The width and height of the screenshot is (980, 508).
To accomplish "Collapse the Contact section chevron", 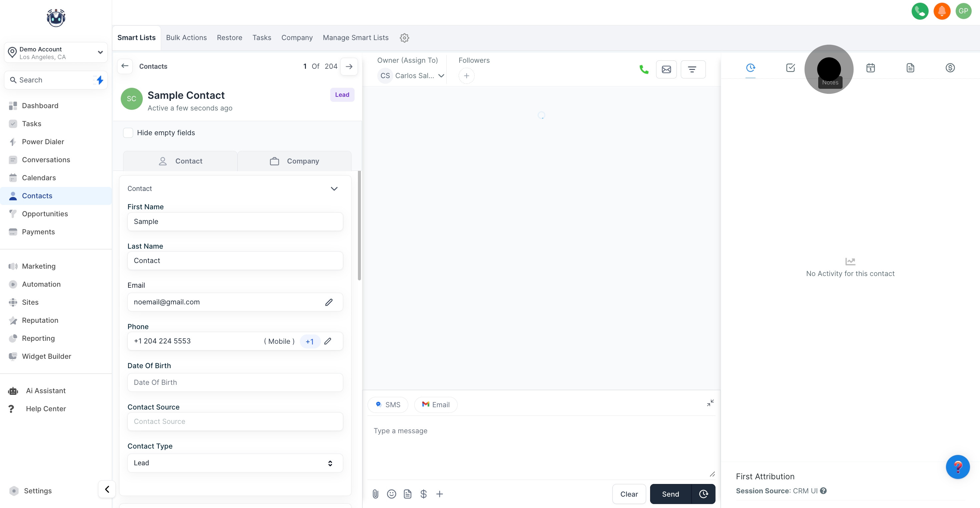I will coord(334,189).
